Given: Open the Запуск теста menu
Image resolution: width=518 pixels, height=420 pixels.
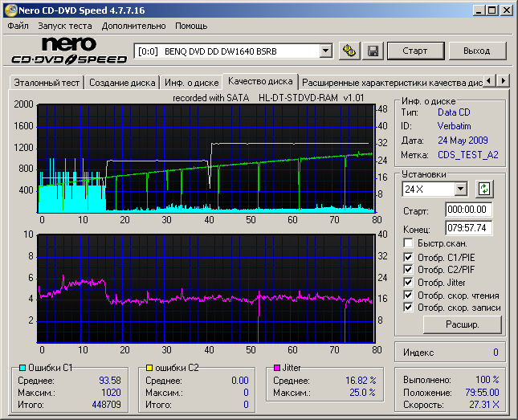Looking at the screenshot, I should click(65, 26).
